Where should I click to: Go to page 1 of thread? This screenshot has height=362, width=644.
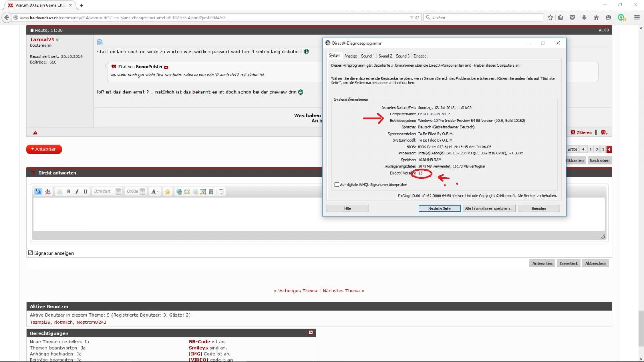[x=590, y=150]
